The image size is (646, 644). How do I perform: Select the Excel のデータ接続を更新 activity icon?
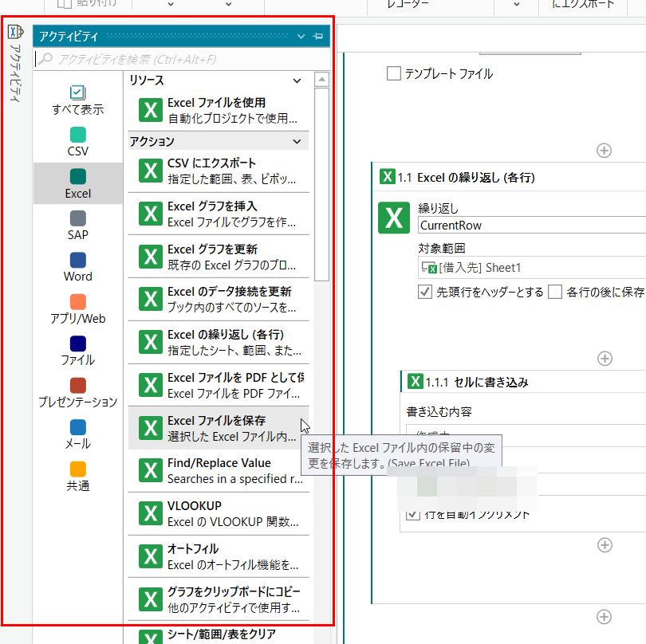(151, 300)
